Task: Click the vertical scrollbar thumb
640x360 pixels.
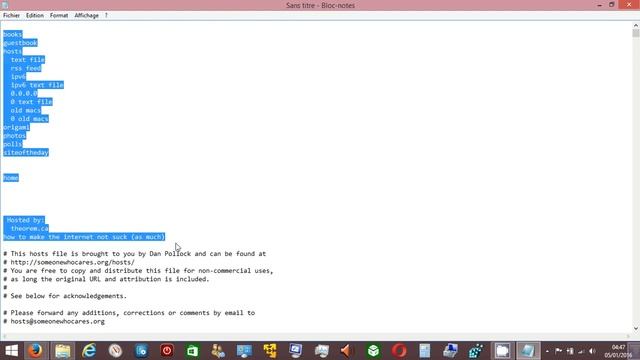Action: [x=636, y=33]
